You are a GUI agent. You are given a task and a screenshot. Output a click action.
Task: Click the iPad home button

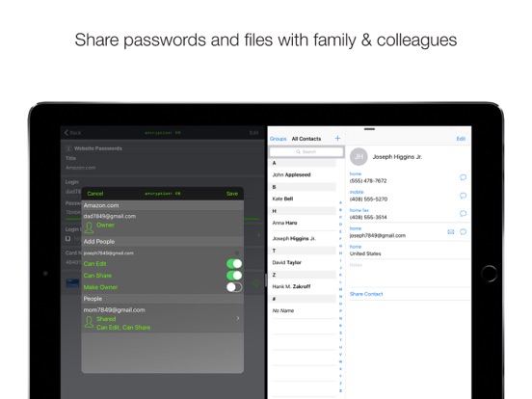(489, 274)
